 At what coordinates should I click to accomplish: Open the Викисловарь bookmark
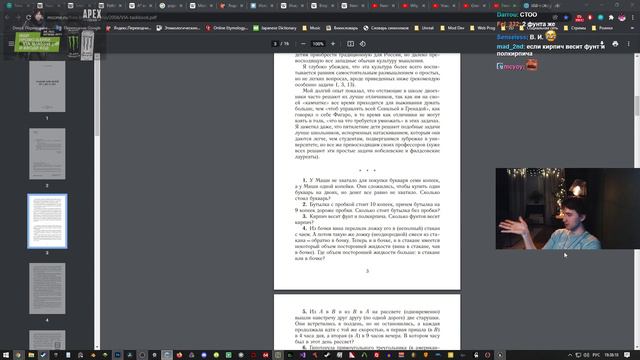coord(342,28)
